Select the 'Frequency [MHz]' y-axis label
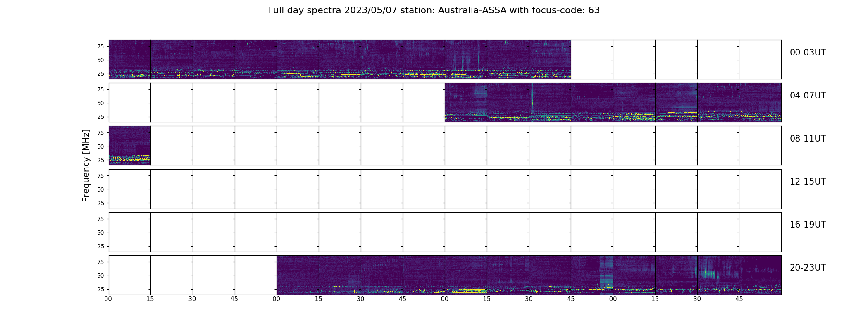The width and height of the screenshot is (868, 331). [86, 165]
